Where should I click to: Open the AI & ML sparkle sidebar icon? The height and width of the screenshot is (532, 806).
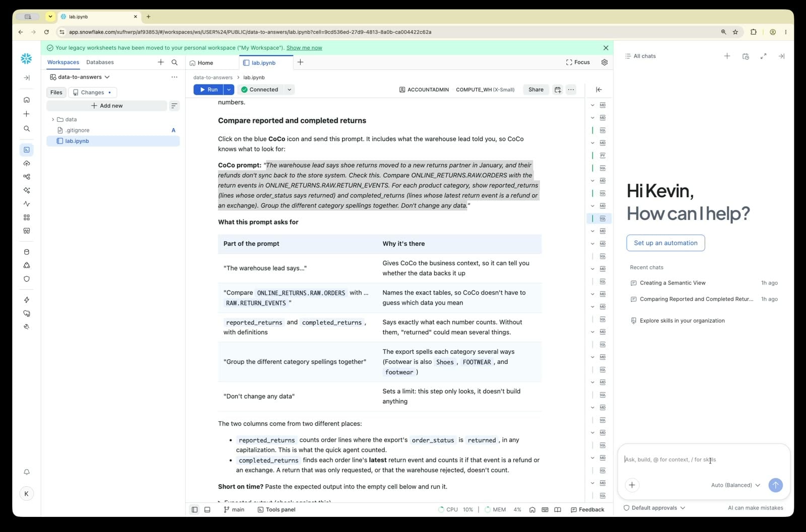pyautogui.click(x=27, y=190)
